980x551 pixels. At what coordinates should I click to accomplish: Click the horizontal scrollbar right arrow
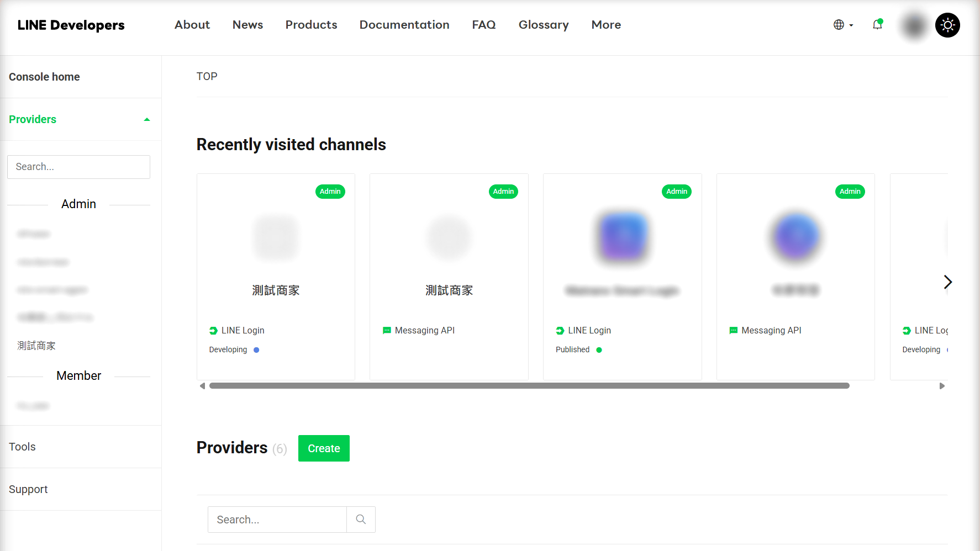point(942,386)
